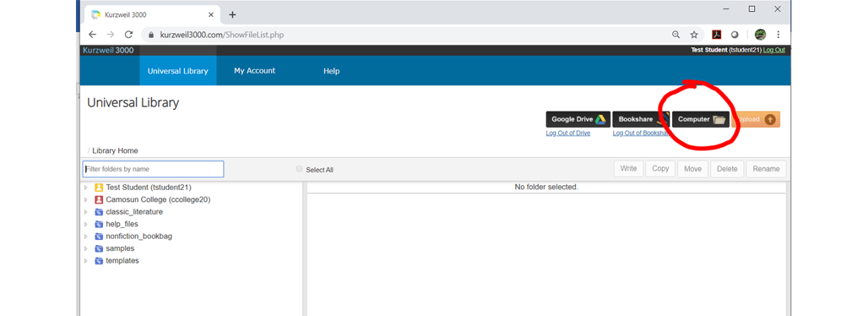The height and width of the screenshot is (316, 868).
Task: Open the Chrome three-dot menu
Action: click(778, 35)
